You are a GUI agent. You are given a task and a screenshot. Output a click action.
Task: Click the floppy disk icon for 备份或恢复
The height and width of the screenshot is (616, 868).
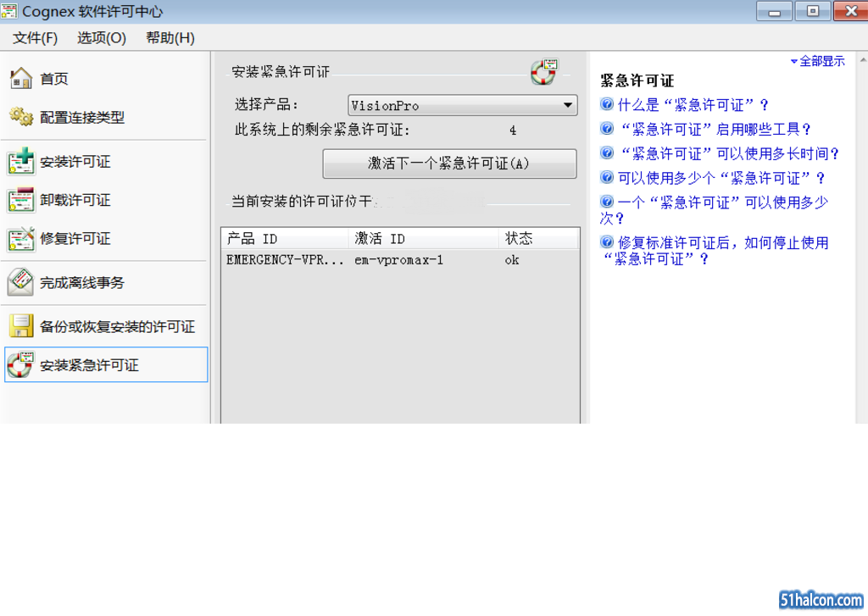21,326
